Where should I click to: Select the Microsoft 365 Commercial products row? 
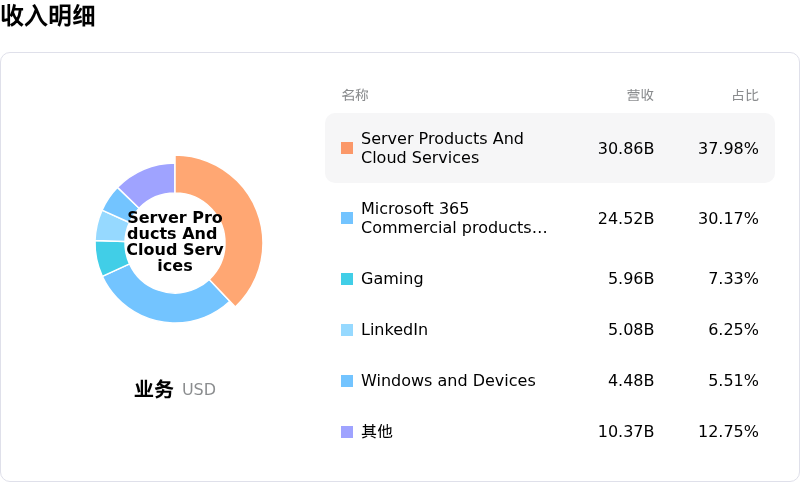coord(550,218)
